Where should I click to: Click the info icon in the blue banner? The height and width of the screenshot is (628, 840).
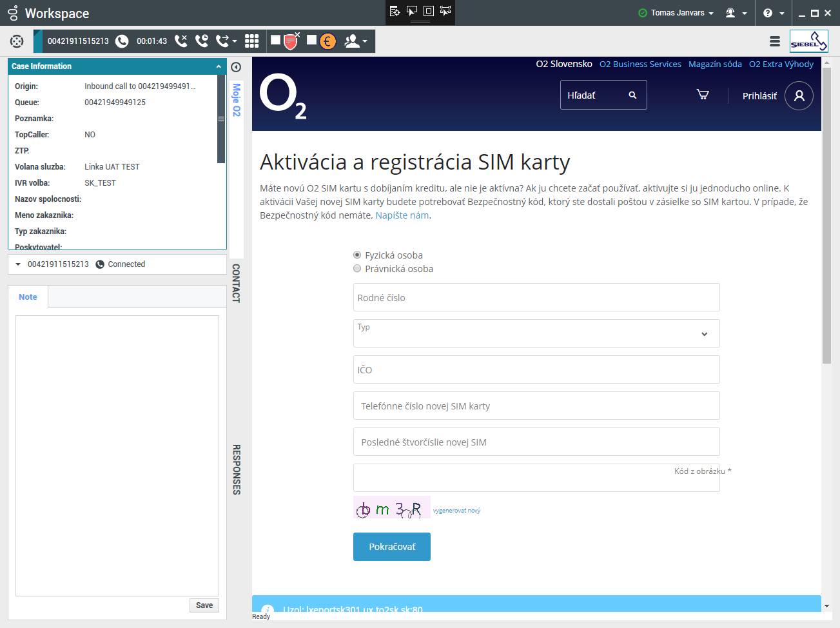pos(267,608)
